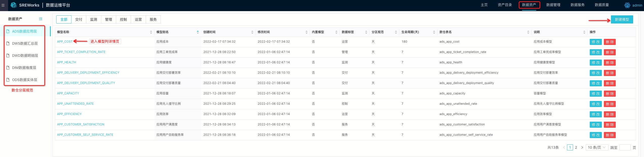Select ODS数据实体层 in the sidebar

[x=24, y=80]
